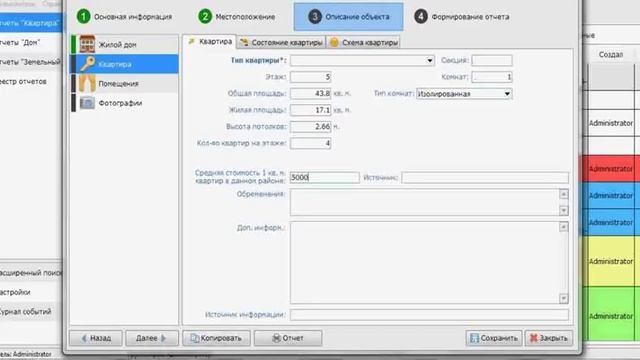Screen dimensions: 640x360
Task: Open Журнал событий in background window
Action: click(x=31, y=311)
